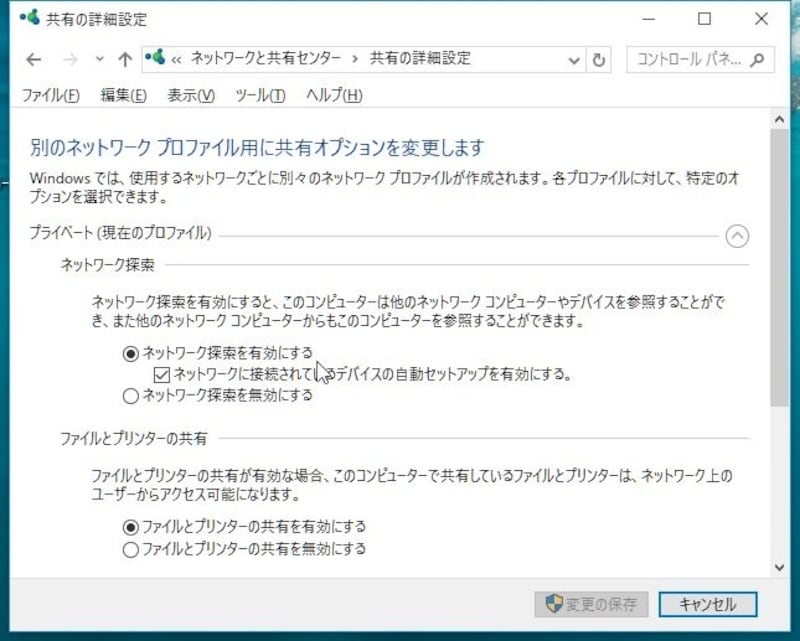Click the title bar window icon

tap(30, 17)
